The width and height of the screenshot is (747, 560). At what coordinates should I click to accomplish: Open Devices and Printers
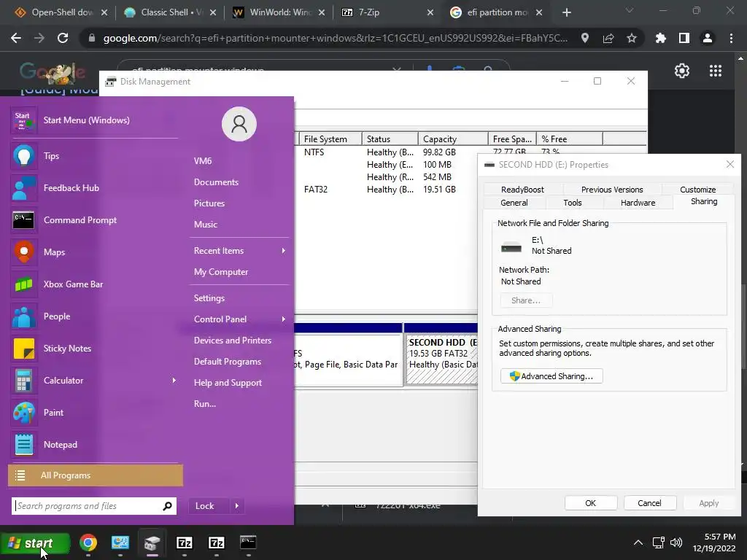233,341
